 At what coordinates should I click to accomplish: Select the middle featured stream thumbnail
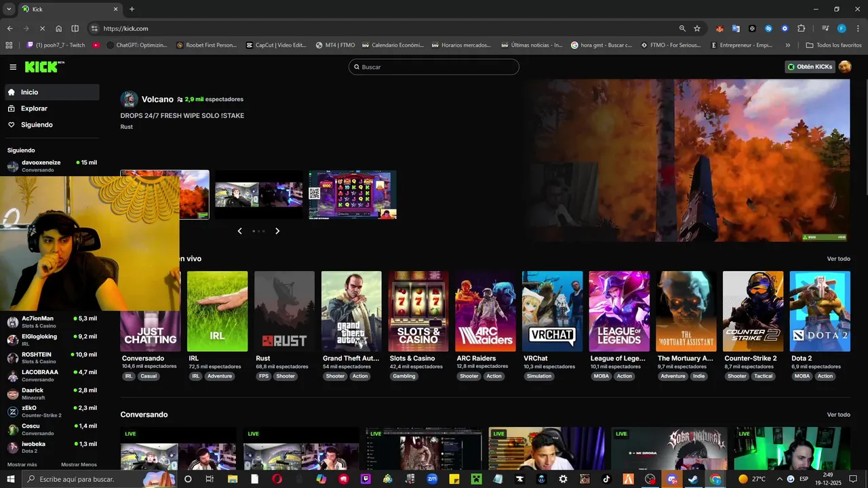click(259, 195)
